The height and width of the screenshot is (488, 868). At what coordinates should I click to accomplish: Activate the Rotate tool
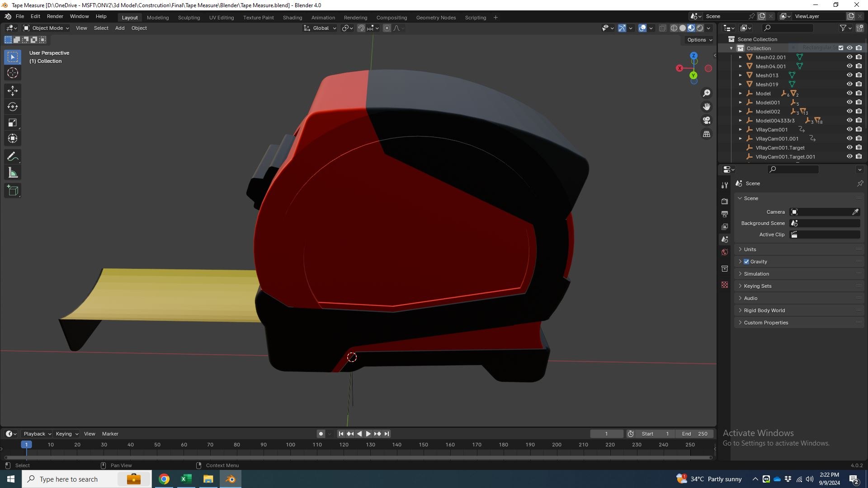13,107
